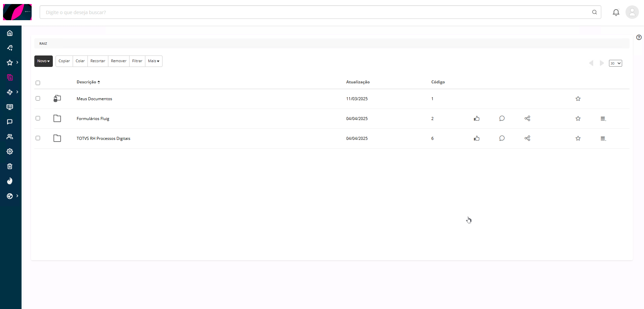The width and height of the screenshot is (644, 309).
Task: Open the Formulários Fluig folder link
Action: [93, 119]
